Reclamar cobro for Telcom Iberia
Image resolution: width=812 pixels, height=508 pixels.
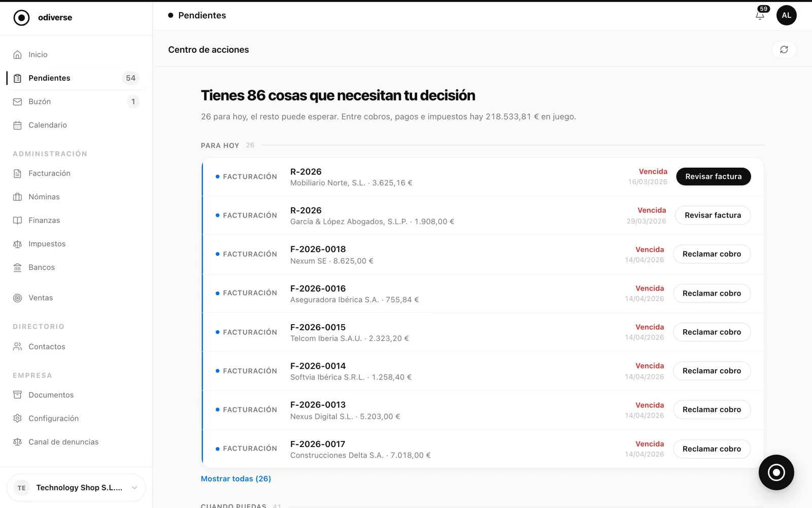[x=712, y=332]
